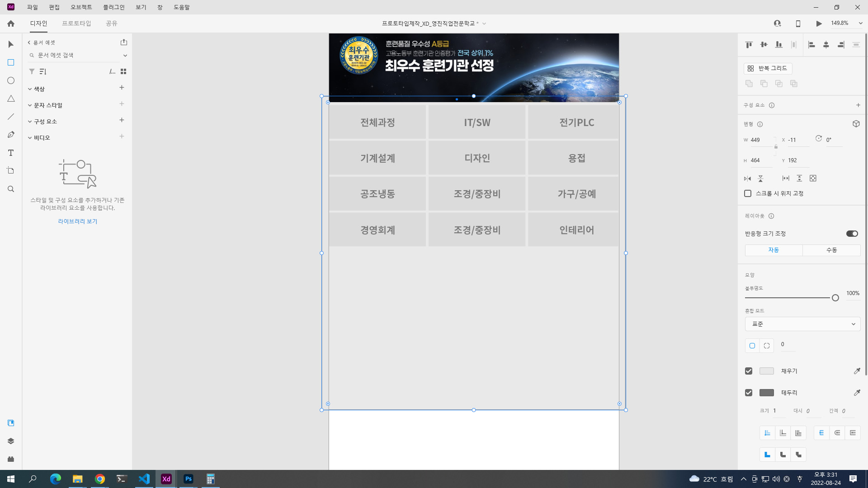Expand the zoom percentage dropdown
868x488 pixels.
(x=860, y=23)
